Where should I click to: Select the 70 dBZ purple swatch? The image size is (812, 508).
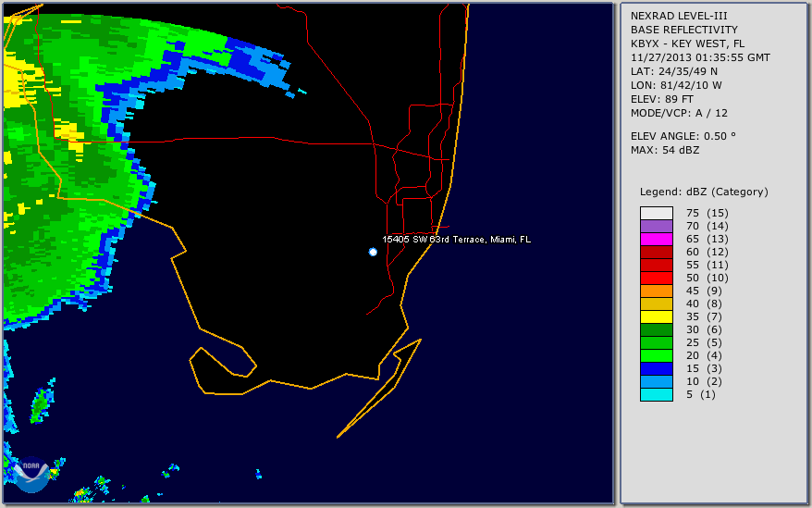click(656, 226)
